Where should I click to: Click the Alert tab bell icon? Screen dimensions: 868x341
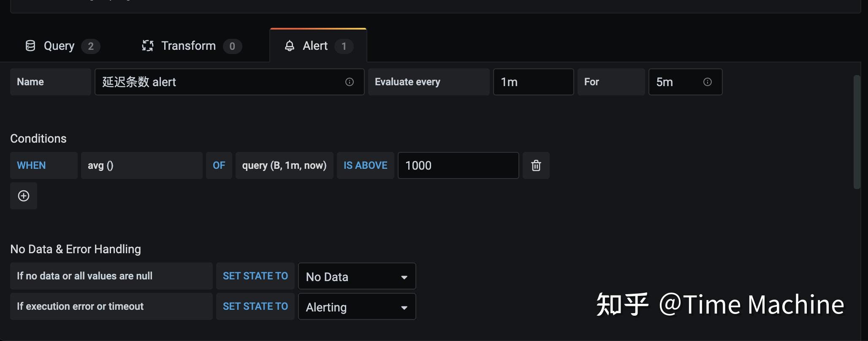pos(289,46)
